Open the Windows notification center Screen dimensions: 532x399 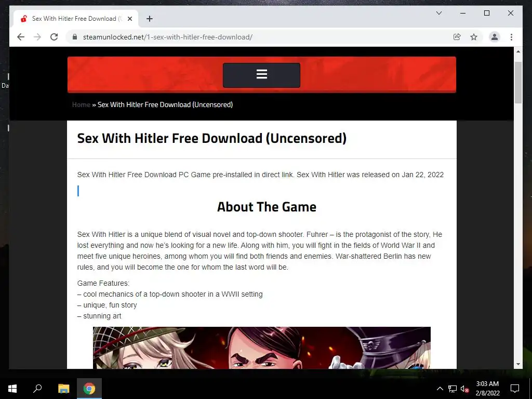(515, 388)
